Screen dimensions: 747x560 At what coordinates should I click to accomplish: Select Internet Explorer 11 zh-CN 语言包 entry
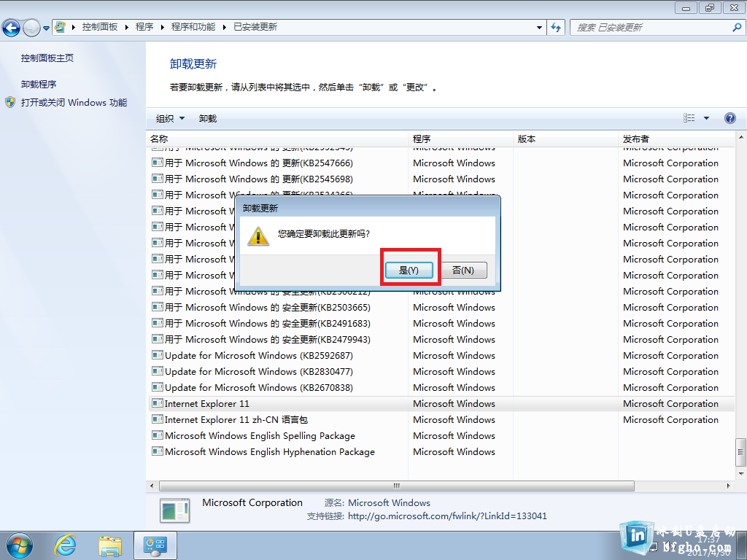[441, 419]
